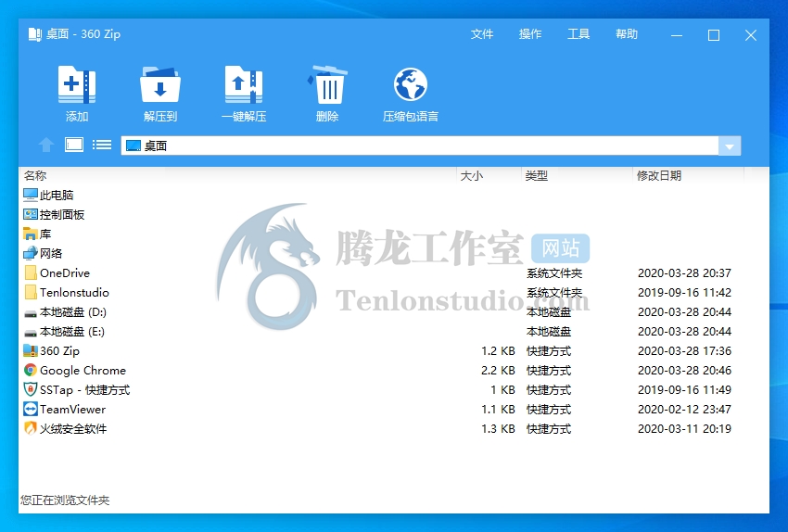Image resolution: width=788 pixels, height=532 pixels.
Task: Minimize the 360 Zip window
Action: [677, 35]
